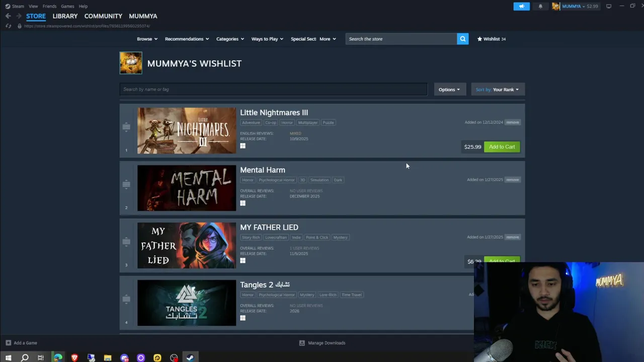Screen dimensions: 644x362
Task: Open the Steam menu
Action: pos(18,6)
